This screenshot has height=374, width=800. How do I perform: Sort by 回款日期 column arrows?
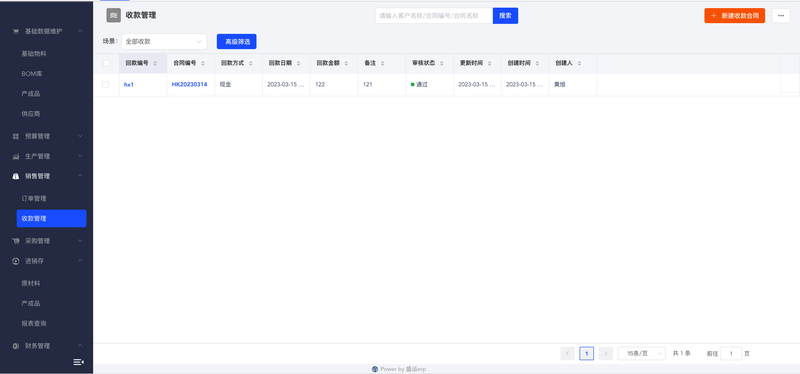click(298, 63)
